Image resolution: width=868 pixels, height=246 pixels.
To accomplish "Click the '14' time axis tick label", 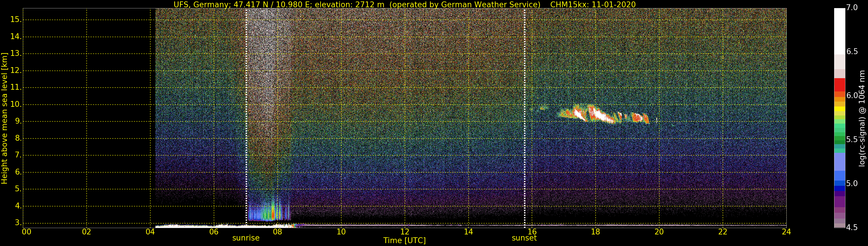I will pos(468,232).
